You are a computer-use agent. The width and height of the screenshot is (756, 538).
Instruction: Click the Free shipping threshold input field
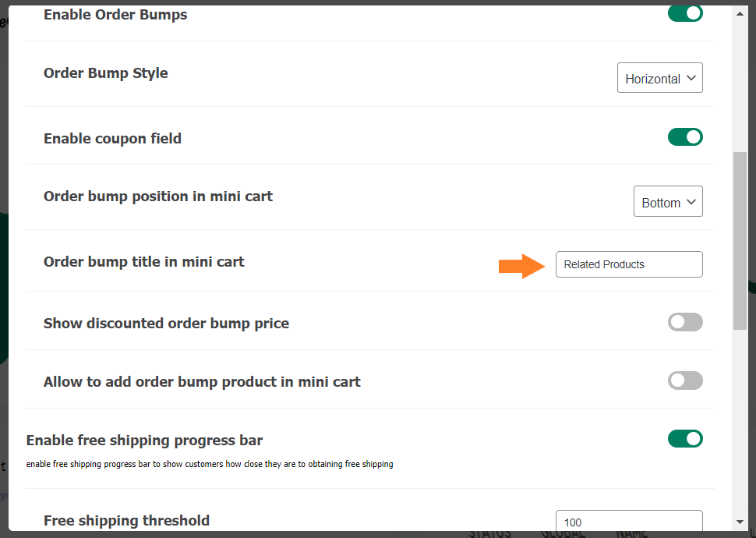629,521
